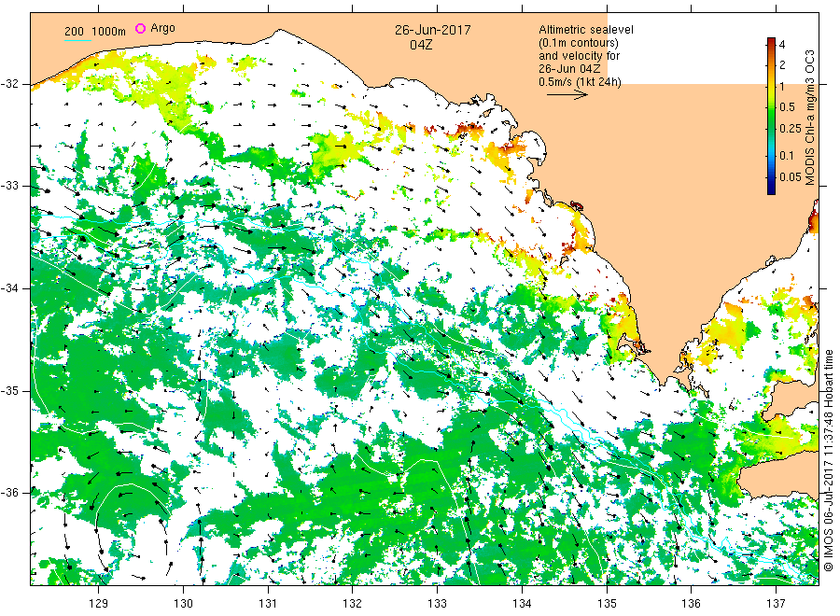
Task: Click the '1000m' depth contour label
Action: pyautogui.click(x=109, y=32)
